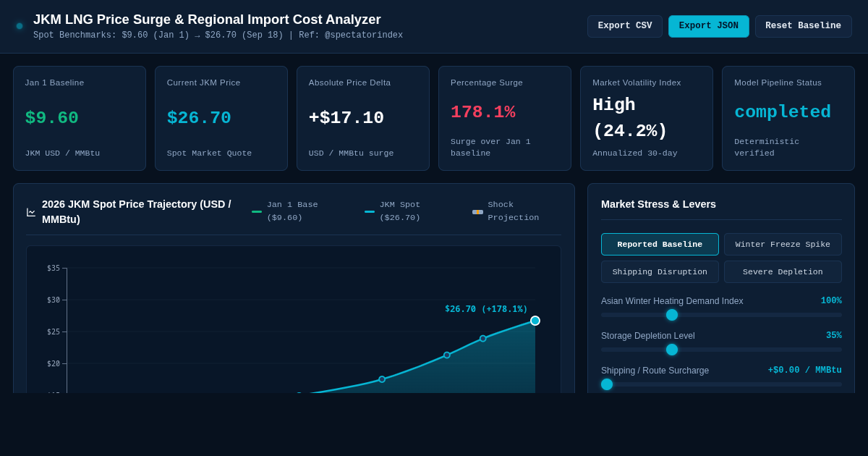Reset the baseline values

(804, 26)
